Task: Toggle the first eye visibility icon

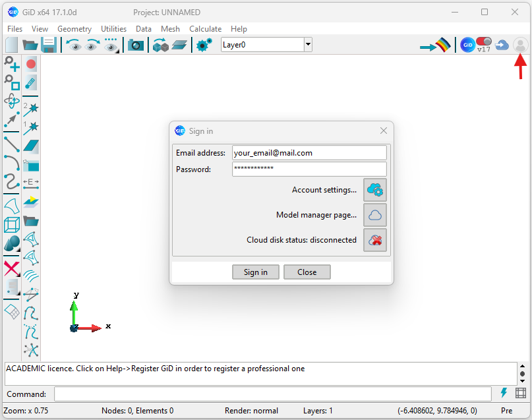Action: pyautogui.click(x=74, y=45)
